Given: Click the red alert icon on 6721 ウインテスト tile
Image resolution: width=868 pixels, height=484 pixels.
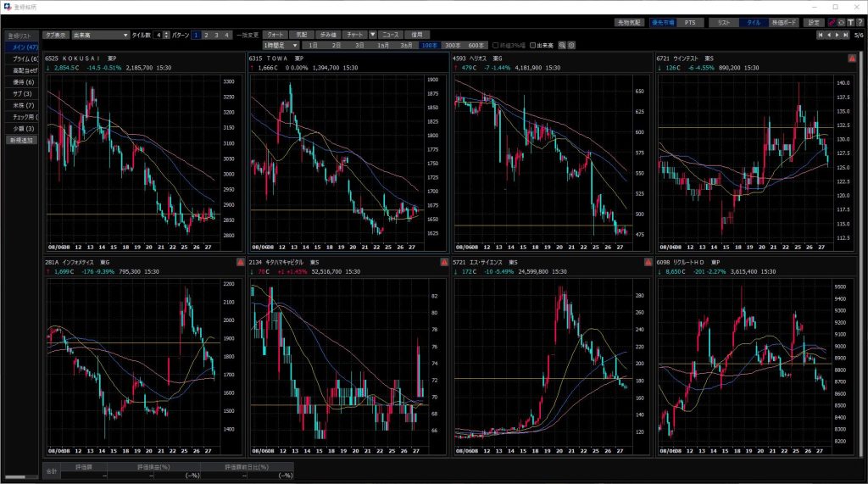Looking at the screenshot, I should 853,58.
